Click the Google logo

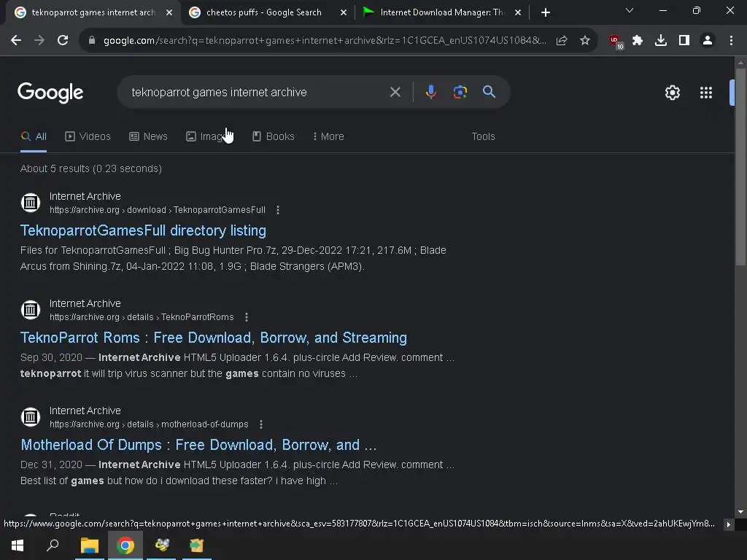pos(50,93)
